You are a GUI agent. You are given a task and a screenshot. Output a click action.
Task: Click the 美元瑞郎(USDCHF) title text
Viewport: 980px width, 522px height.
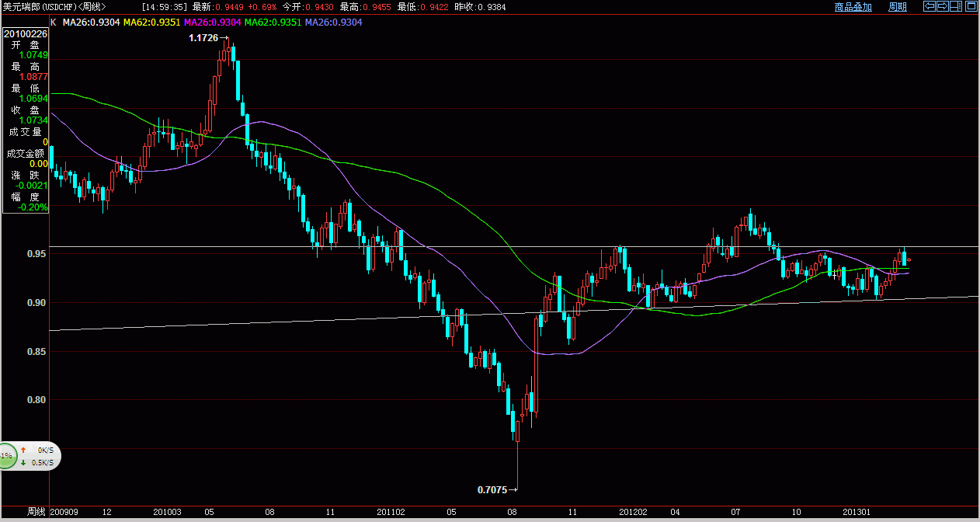click(x=38, y=6)
